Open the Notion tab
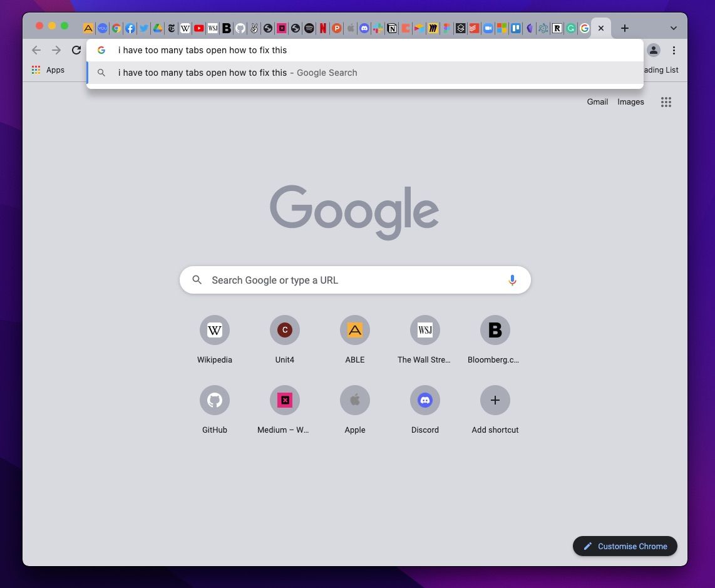 (x=392, y=28)
